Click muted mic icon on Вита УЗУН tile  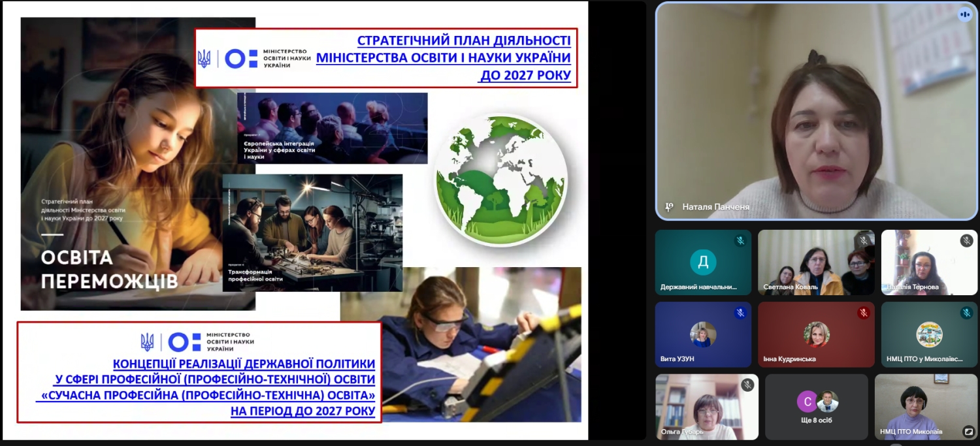tap(740, 313)
